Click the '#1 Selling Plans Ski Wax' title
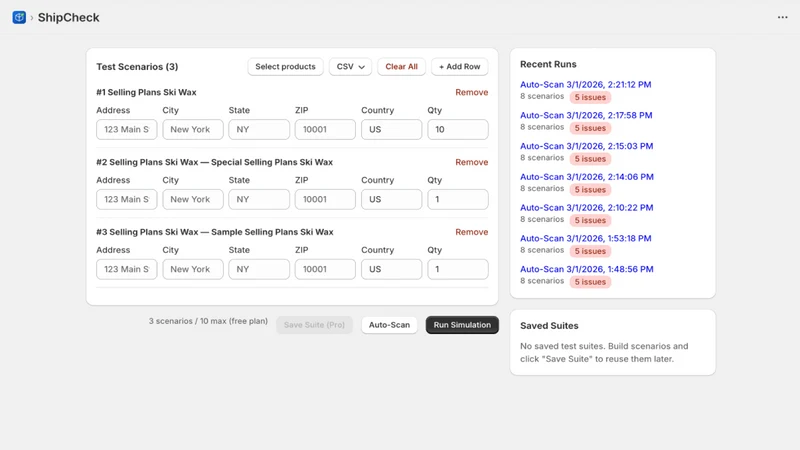 point(146,92)
